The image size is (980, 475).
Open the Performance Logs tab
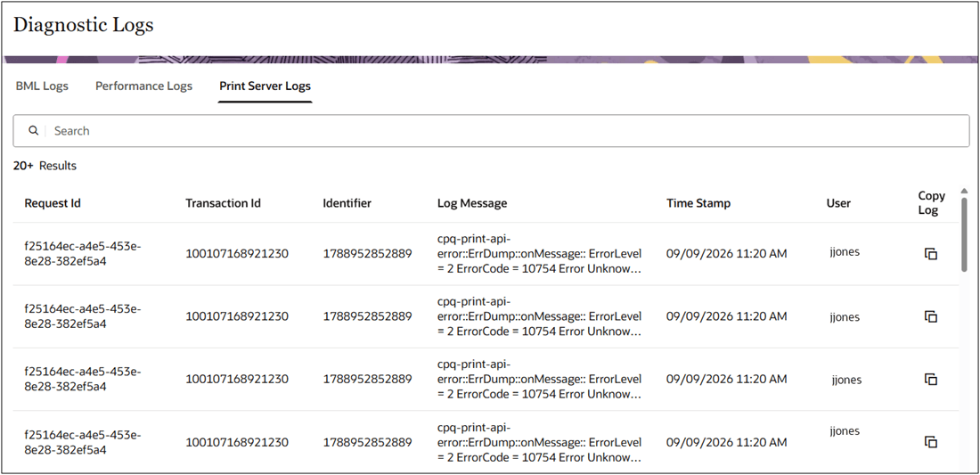tap(143, 86)
